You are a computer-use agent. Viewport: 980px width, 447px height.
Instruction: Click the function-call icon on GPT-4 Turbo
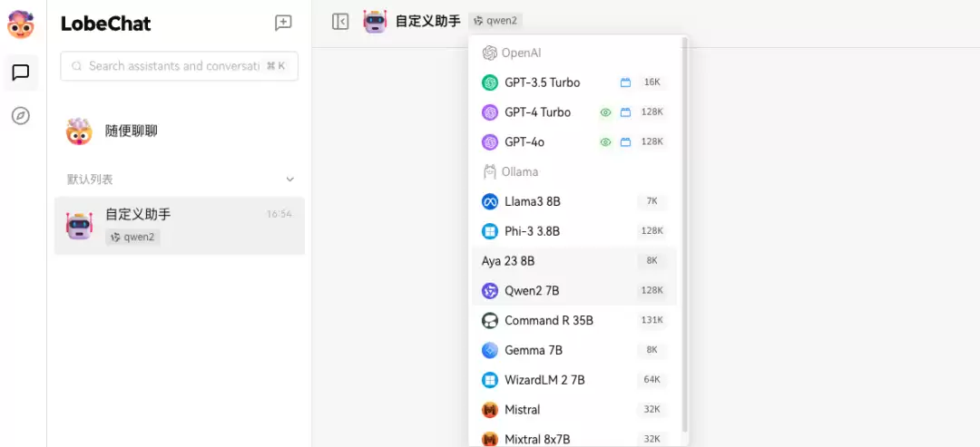point(625,112)
